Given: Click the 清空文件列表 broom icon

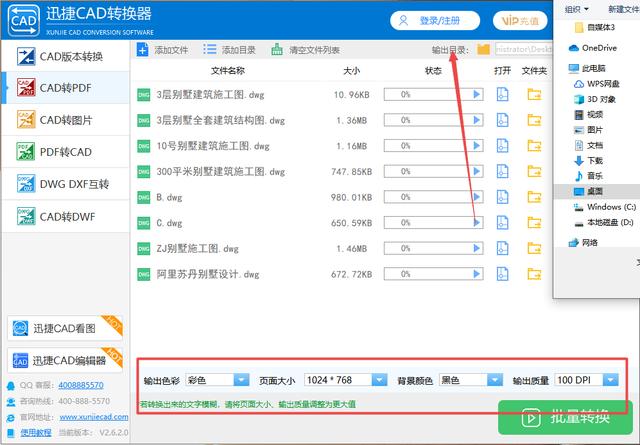Looking at the screenshot, I should (277, 50).
